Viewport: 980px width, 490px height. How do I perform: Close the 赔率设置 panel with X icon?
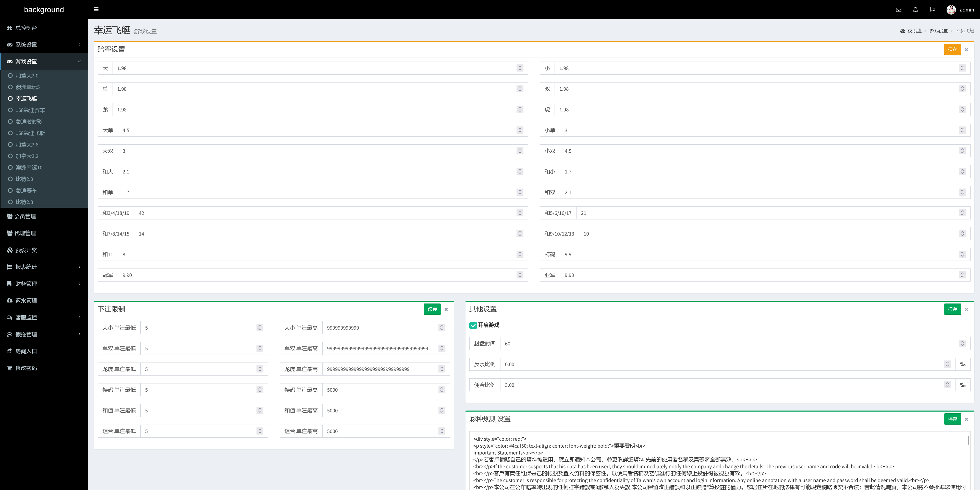click(x=966, y=50)
